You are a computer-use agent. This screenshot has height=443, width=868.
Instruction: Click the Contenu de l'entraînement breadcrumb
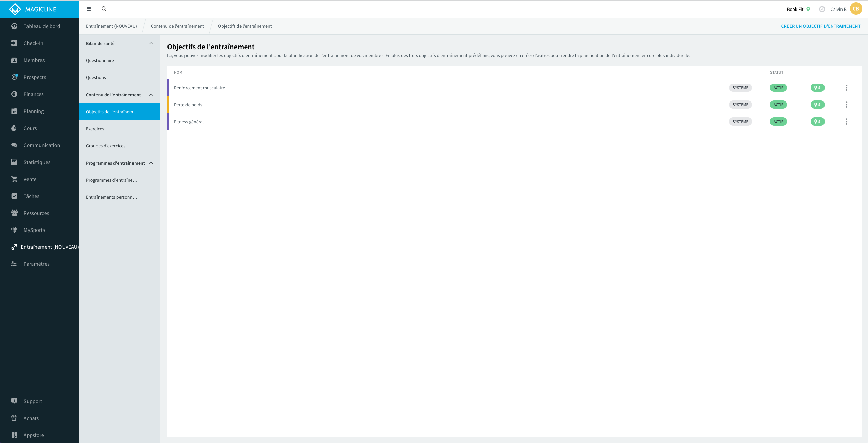(x=177, y=26)
